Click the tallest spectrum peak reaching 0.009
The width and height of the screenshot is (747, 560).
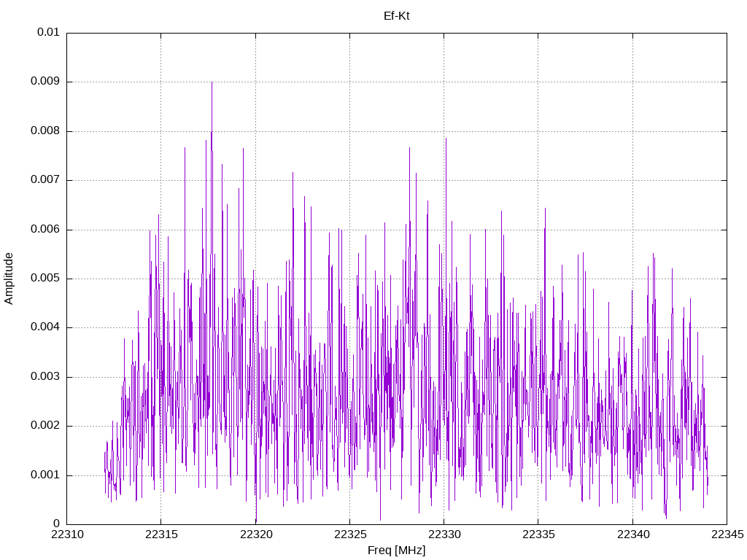(212, 84)
